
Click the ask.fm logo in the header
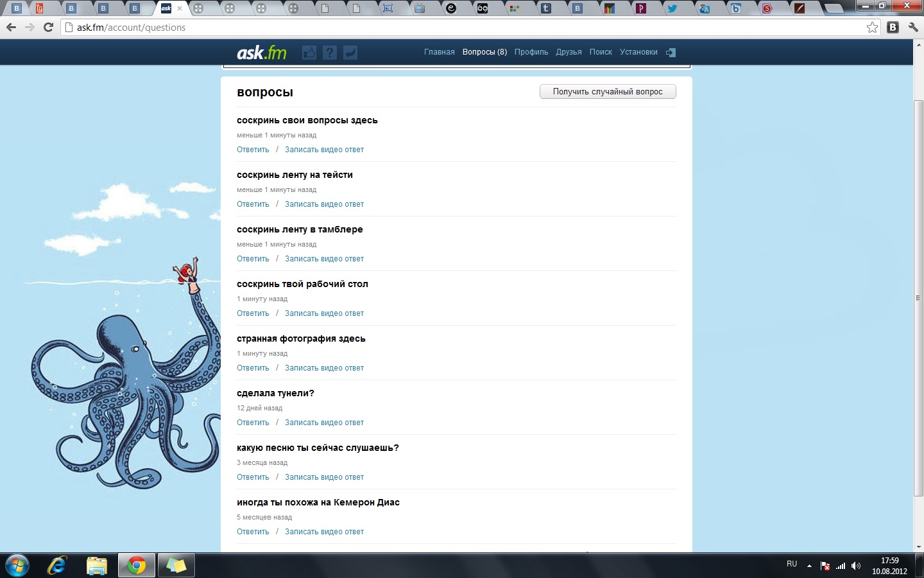tap(262, 53)
